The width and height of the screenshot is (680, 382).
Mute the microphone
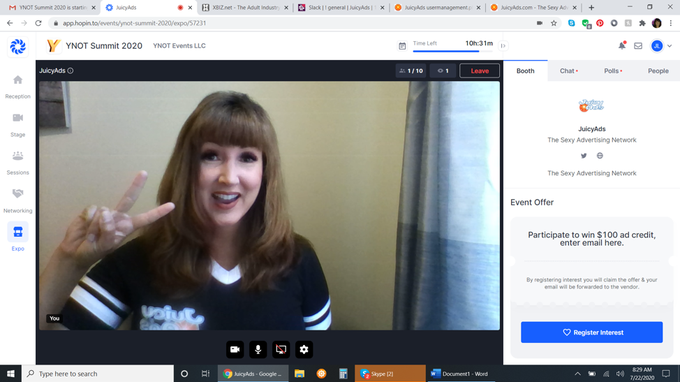coord(258,349)
